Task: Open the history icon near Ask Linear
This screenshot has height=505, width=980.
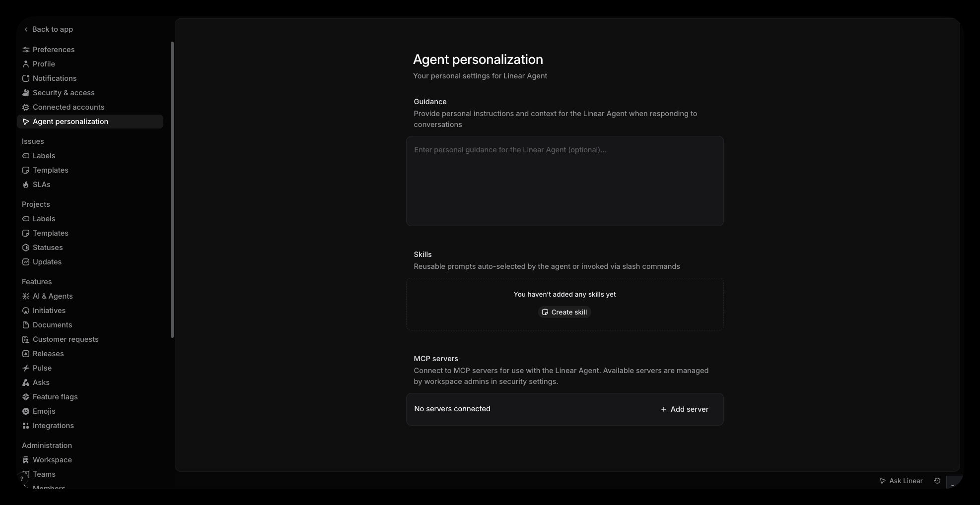Action: [x=937, y=481]
